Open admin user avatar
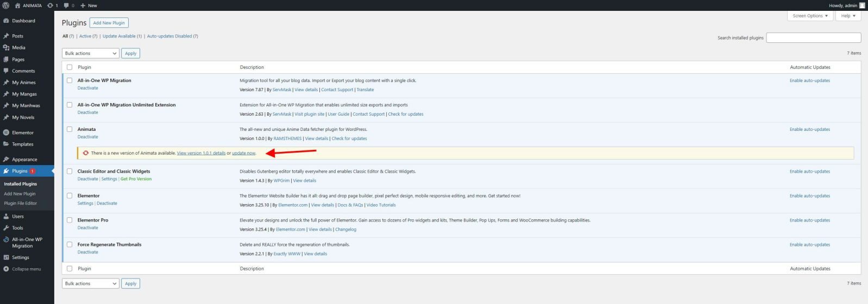 (x=862, y=5)
